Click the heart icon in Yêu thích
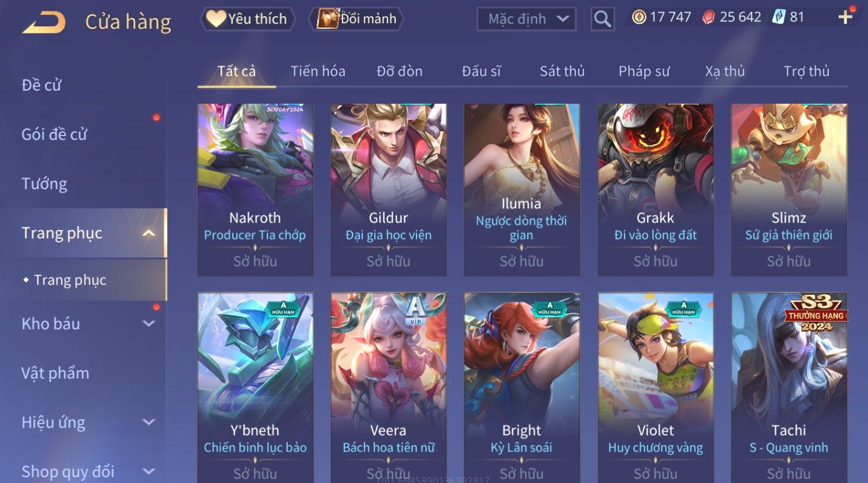Image resolution: width=868 pixels, height=483 pixels. point(216,19)
